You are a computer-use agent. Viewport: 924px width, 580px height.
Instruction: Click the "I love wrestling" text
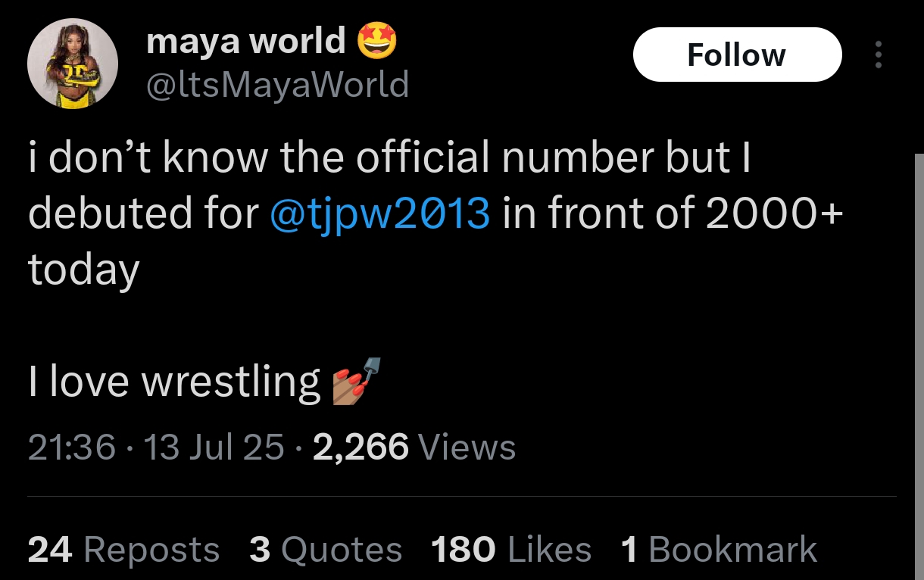pos(174,381)
